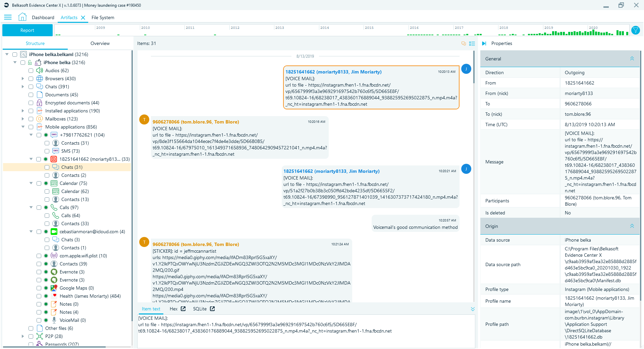
Task: Collapse Properties panel arrow icon
Action: pos(484,43)
